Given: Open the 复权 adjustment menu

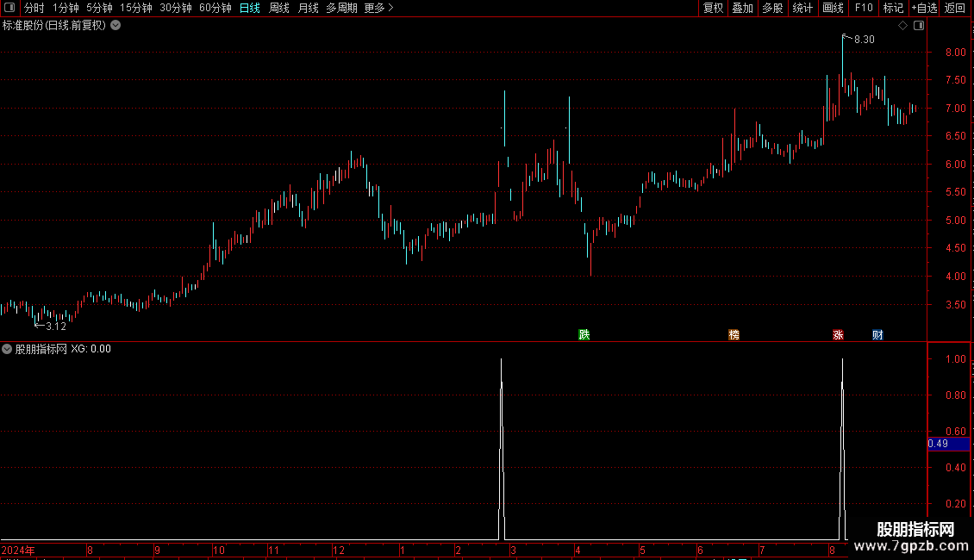Looking at the screenshot, I should click(713, 8).
